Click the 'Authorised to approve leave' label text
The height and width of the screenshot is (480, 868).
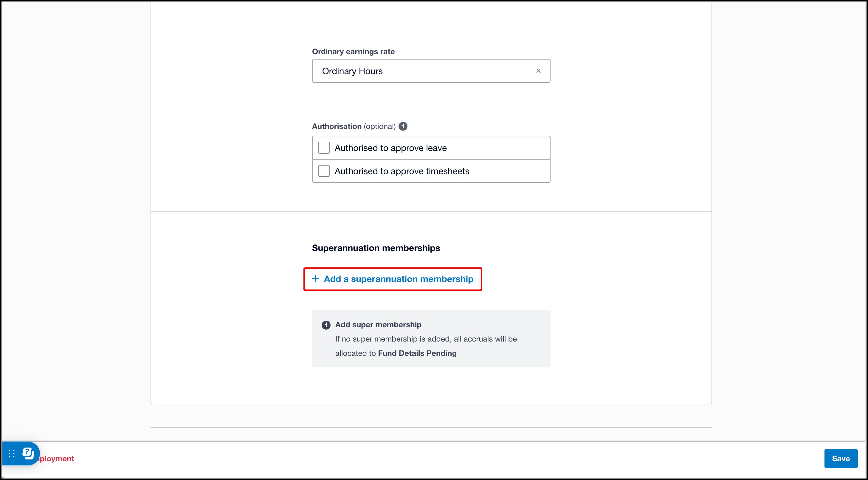[390, 148]
